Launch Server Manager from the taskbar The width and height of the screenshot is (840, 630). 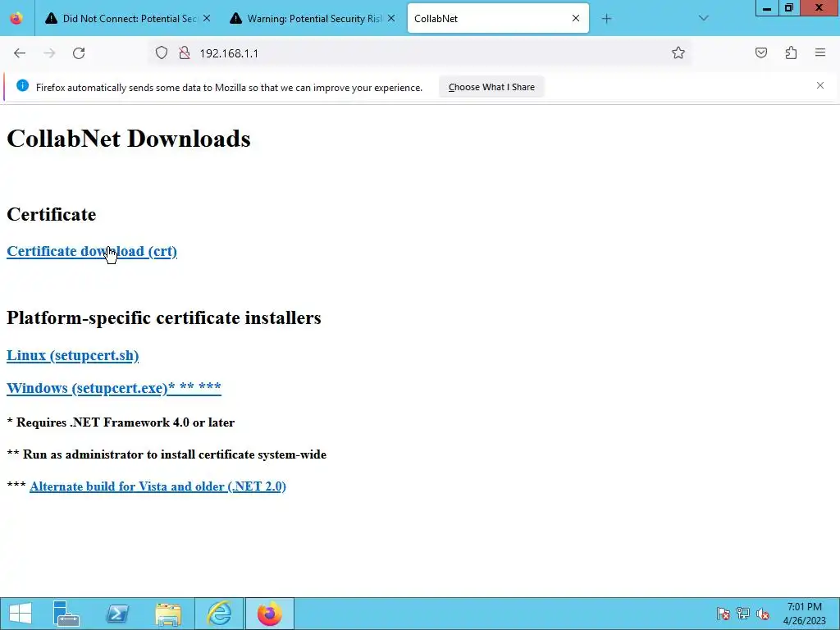(66, 614)
